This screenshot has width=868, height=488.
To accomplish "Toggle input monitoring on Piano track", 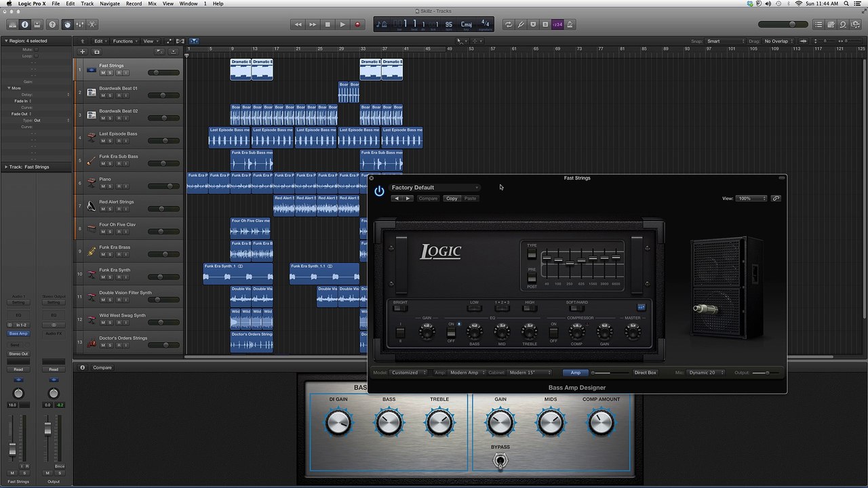I will (125, 186).
